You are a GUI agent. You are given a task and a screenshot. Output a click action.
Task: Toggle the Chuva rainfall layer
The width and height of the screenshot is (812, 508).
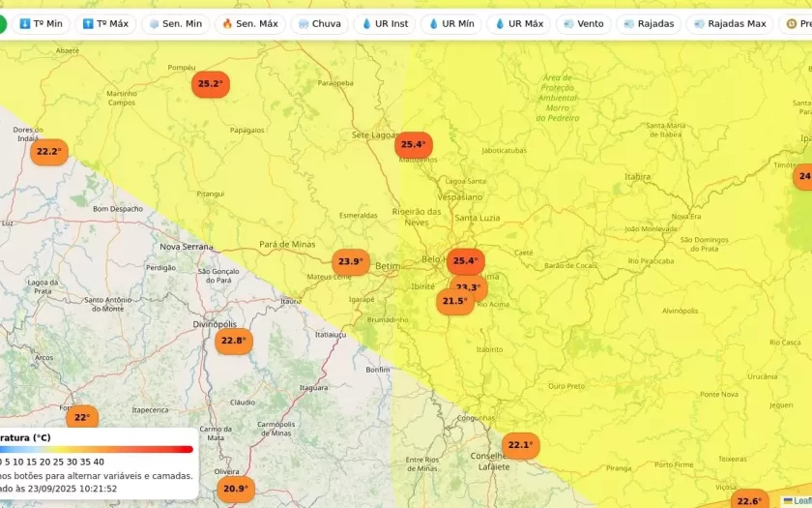(x=319, y=23)
